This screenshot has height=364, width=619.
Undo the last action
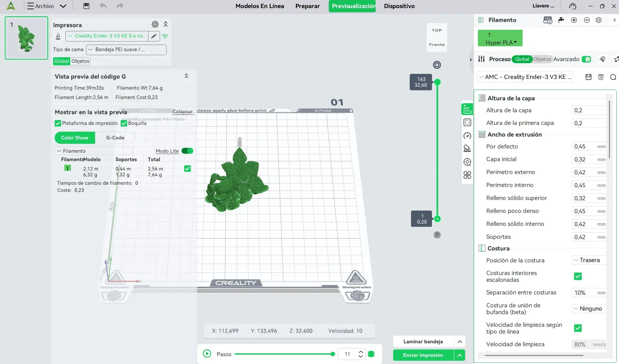coord(103,6)
